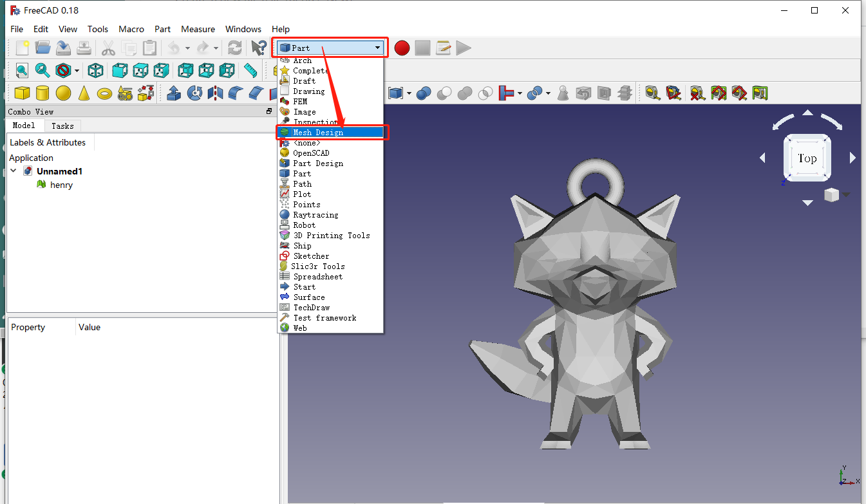Start macro recording with red record button
The height and width of the screenshot is (504, 866).
402,47
